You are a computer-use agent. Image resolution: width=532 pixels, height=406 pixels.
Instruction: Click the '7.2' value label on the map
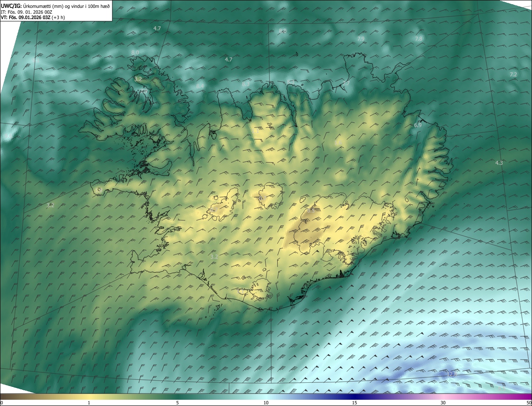tap(513, 74)
